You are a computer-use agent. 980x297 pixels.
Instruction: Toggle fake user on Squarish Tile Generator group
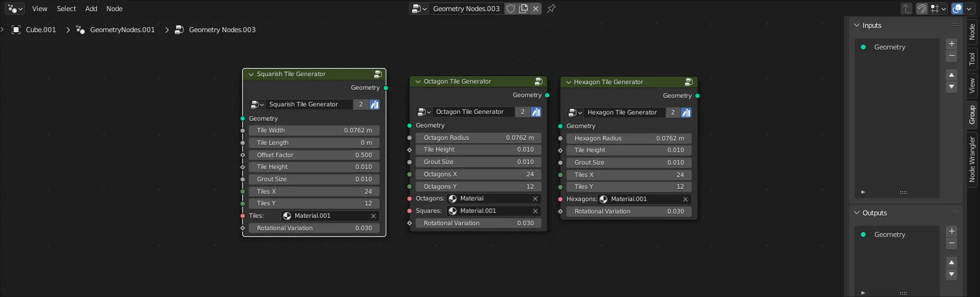coord(374,105)
